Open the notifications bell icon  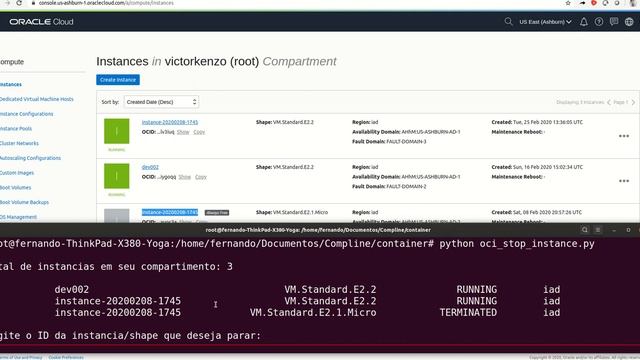pyautogui.click(x=584, y=22)
